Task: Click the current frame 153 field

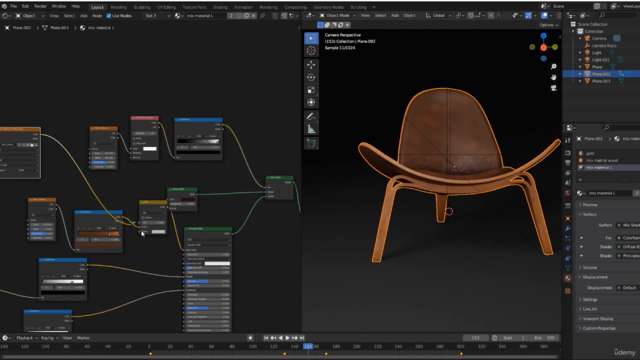Action: click(476, 338)
